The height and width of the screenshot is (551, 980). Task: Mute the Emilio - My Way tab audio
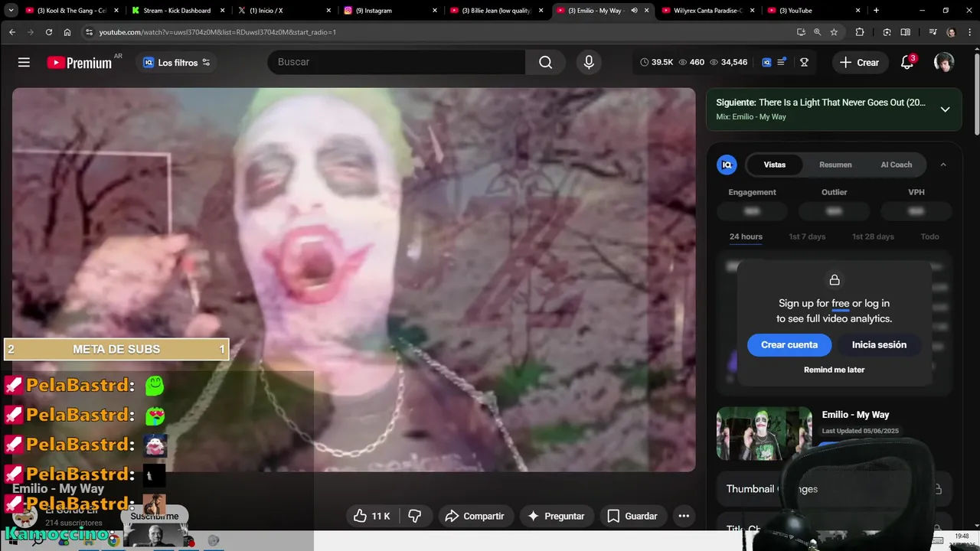click(x=634, y=11)
